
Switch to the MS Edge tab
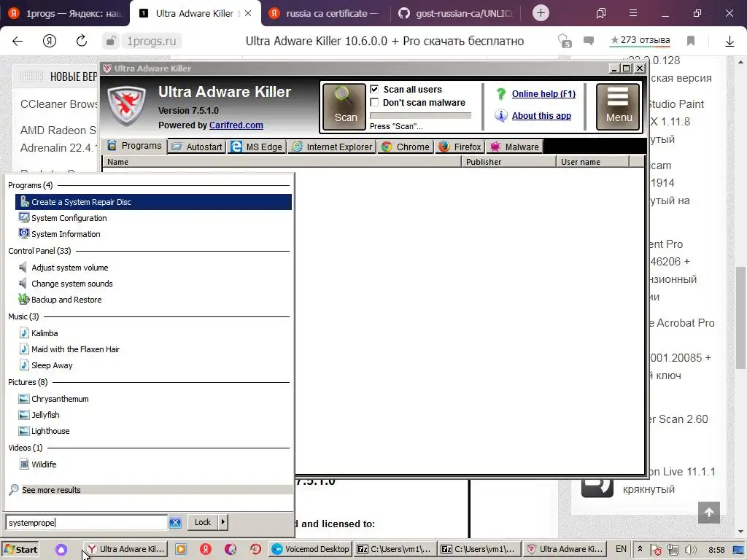(258, 147)
